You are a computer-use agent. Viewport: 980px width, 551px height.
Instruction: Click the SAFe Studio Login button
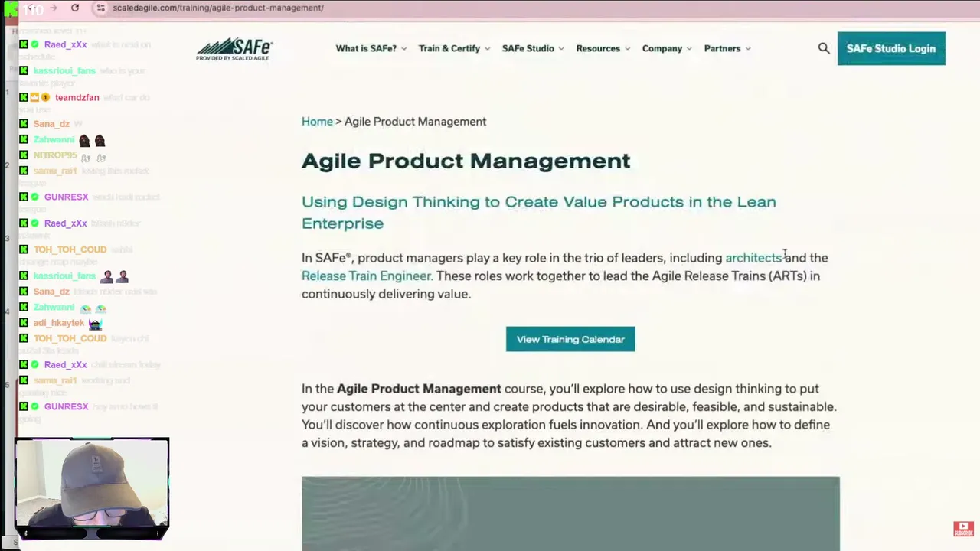click(x=891, y=48)
